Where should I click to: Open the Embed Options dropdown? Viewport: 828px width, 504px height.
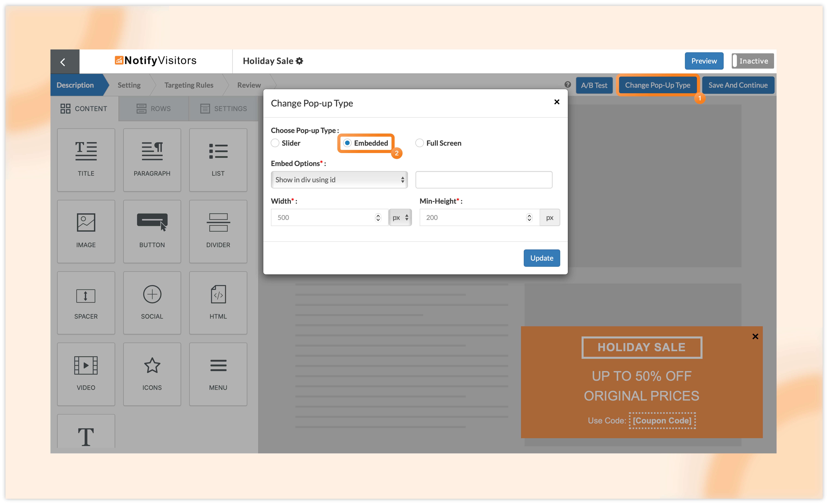coord(339,180)
